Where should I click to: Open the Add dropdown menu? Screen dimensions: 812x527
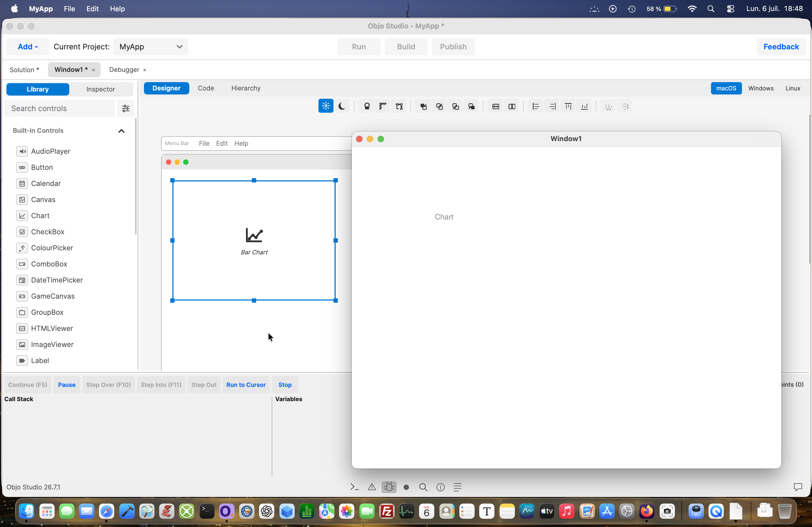[x=28, y=47]
